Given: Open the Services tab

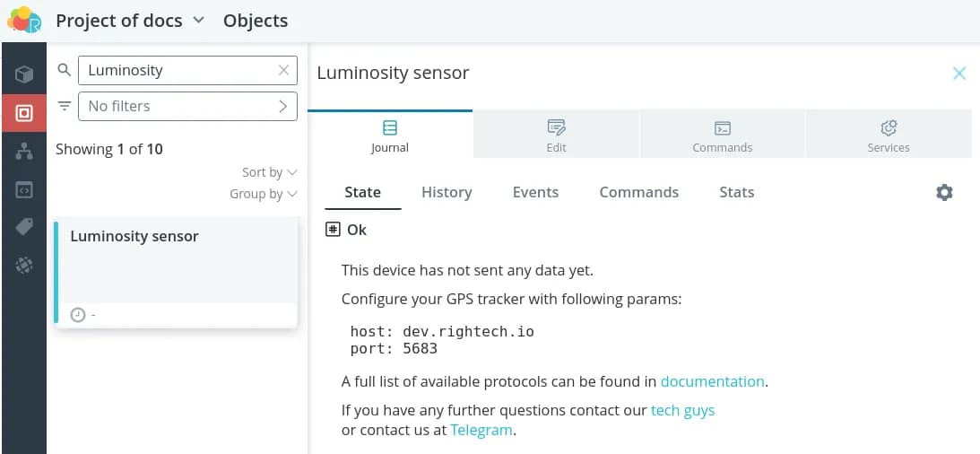Looking at the screenshot, I should (x=888, y=136).
